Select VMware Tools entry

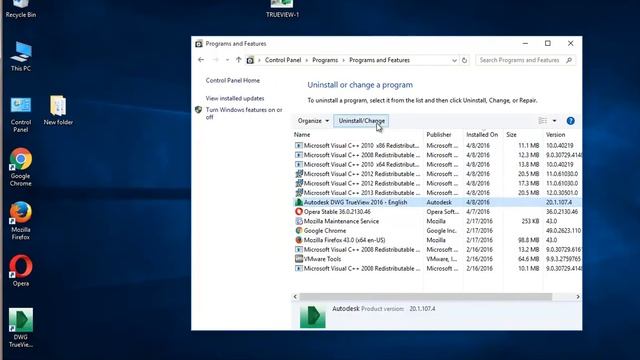(438, 259)
